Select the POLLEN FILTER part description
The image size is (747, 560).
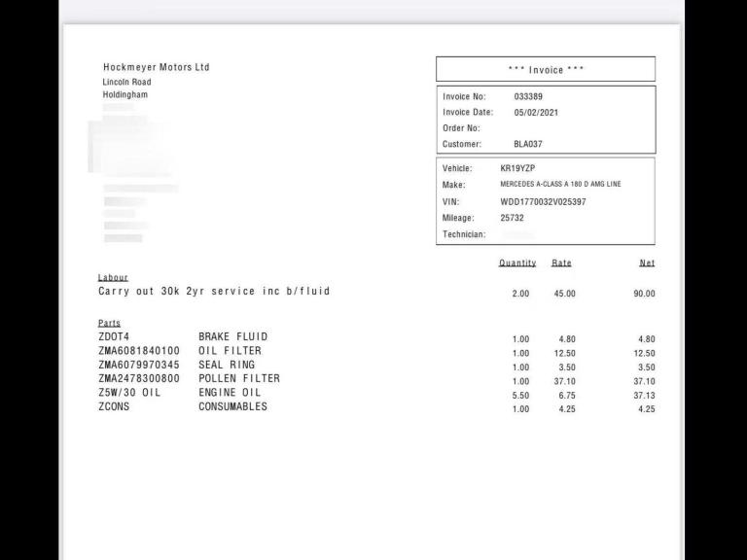pyautogui.click(x=239, y=378)
